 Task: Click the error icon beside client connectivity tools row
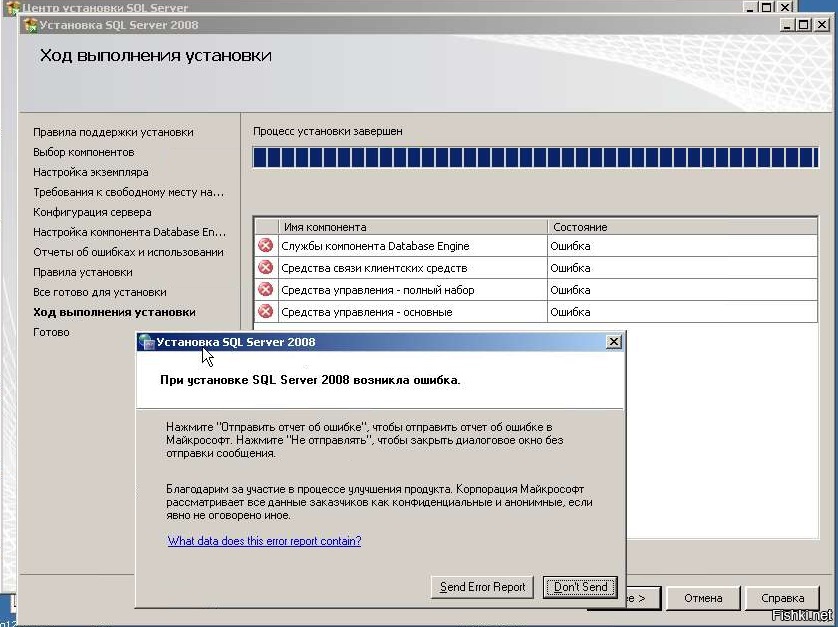click(265, 267)
